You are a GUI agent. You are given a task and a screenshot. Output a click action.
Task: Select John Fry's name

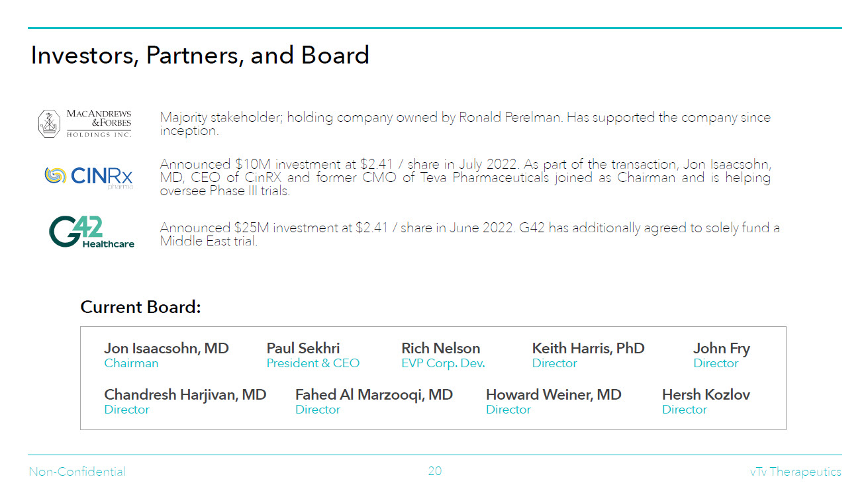point(721,349)
